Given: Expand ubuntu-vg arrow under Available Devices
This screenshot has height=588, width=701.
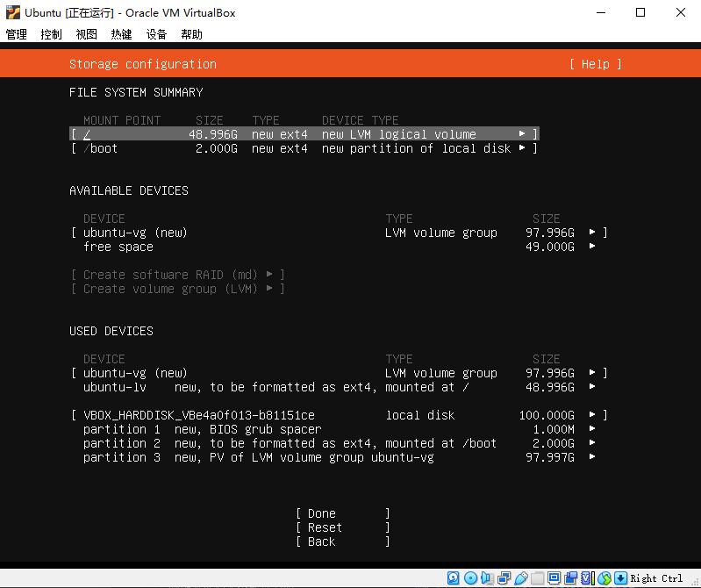Looking at the screenshot, I should (592, 232).
